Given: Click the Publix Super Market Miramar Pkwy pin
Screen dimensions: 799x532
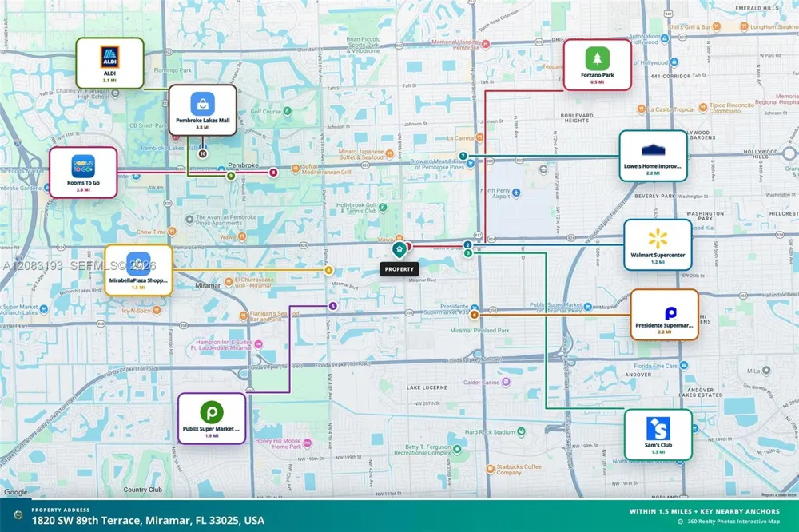Looking at the screenshot, I should pyautogui.click(x=588, y=307).
